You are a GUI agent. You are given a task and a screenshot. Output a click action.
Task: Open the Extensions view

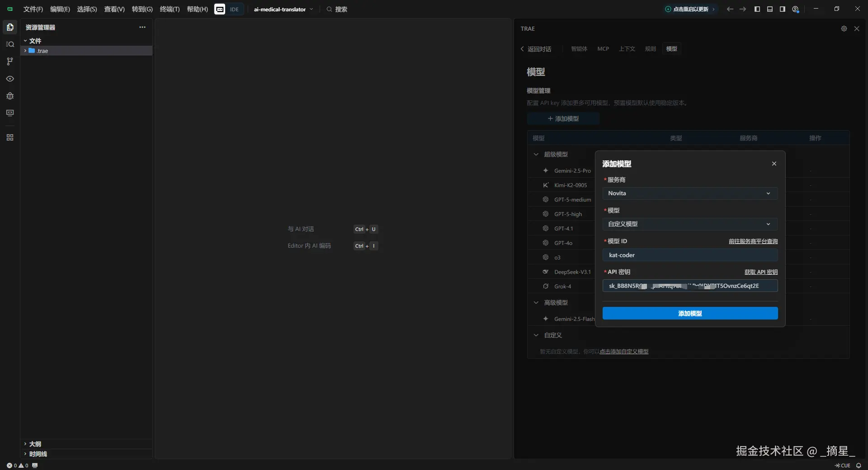[10, 137]
